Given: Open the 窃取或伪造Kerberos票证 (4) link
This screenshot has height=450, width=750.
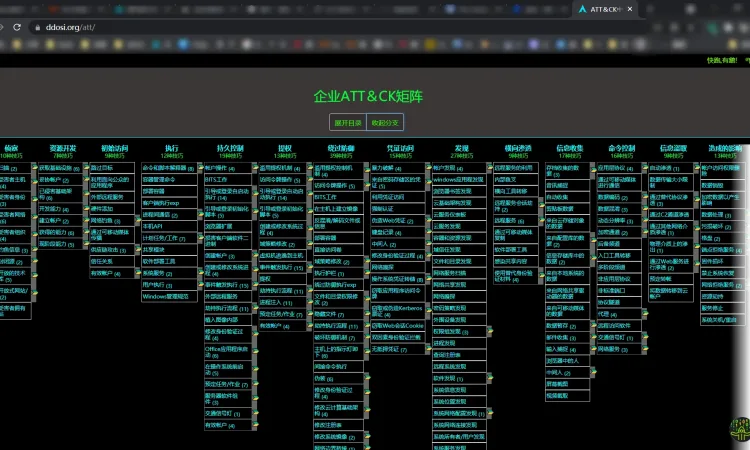Looking at the screenshot, I should 397,311.
